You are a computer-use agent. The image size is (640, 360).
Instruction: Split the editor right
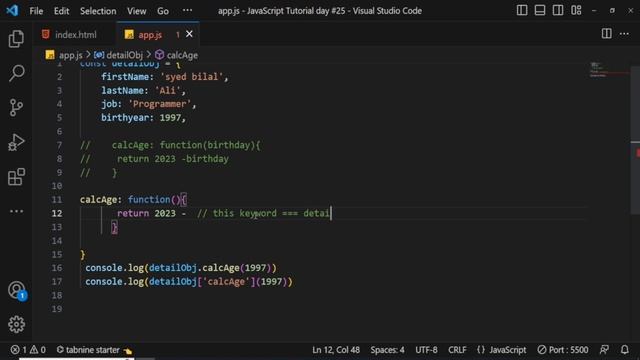pos(607,33)
